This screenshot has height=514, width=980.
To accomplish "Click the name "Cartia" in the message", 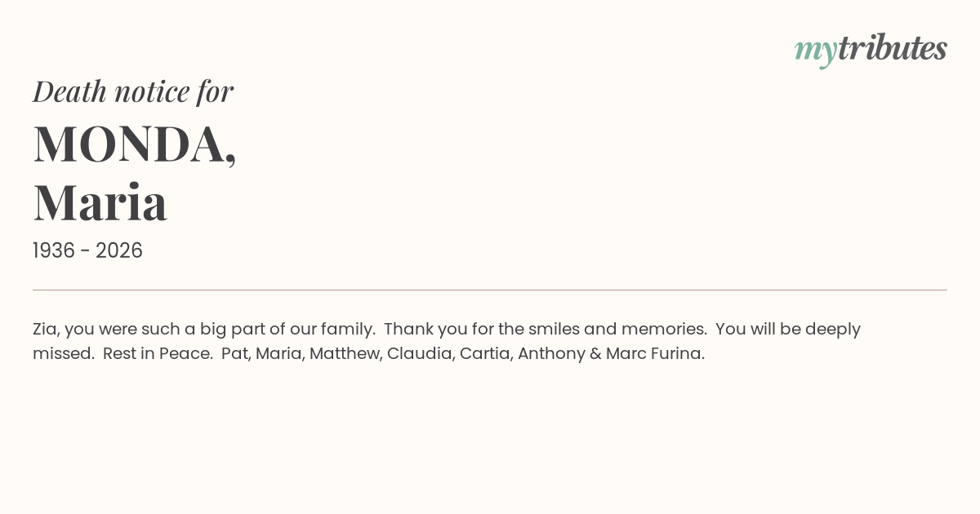I will pos(485,353).
